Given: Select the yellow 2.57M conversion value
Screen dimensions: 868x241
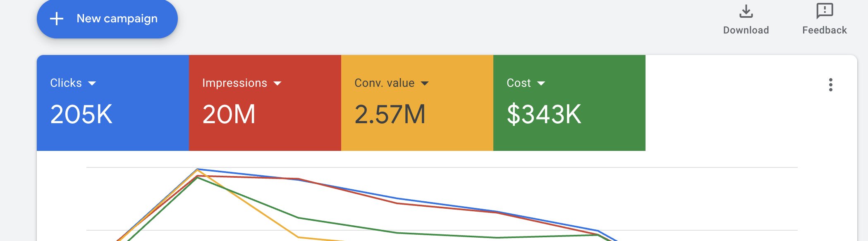Looking at the screenshot, I should coord(390,115).
